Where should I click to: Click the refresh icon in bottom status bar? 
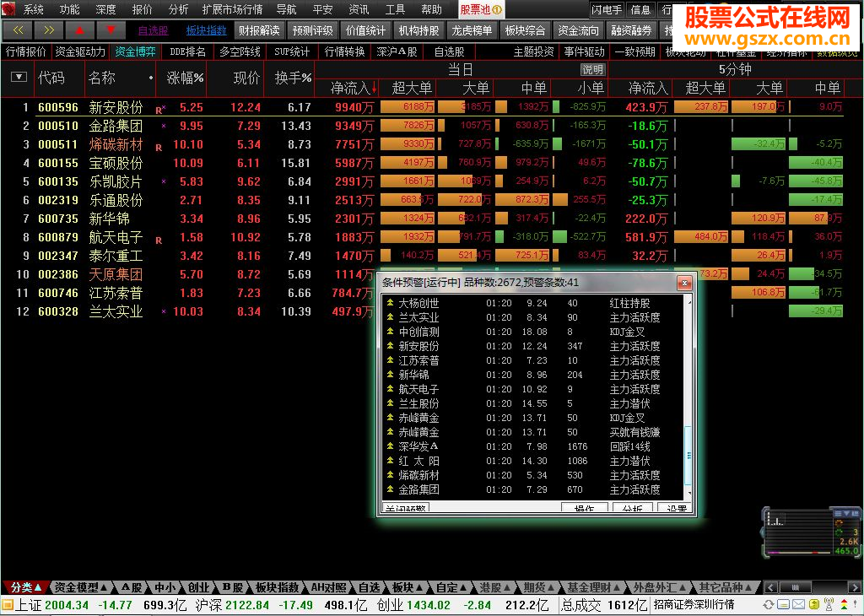click(768, 605)
